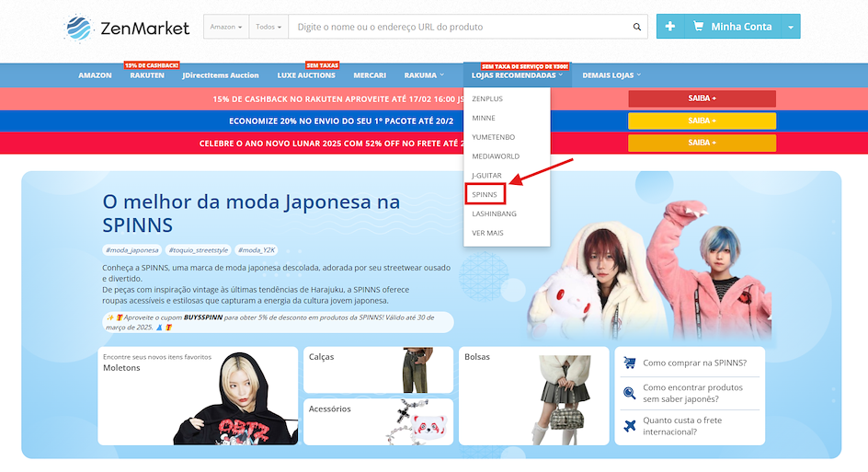This screenshot has height=472, width=868.
Task: Open Como encontrar produtos sem saber japonês
Action: click(x=692, y=394)
